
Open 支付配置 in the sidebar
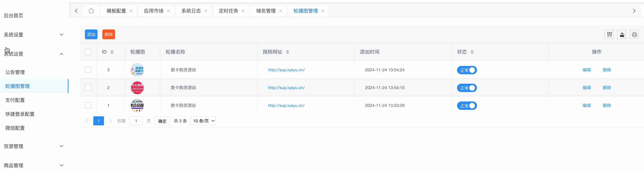tap(15, 100)
